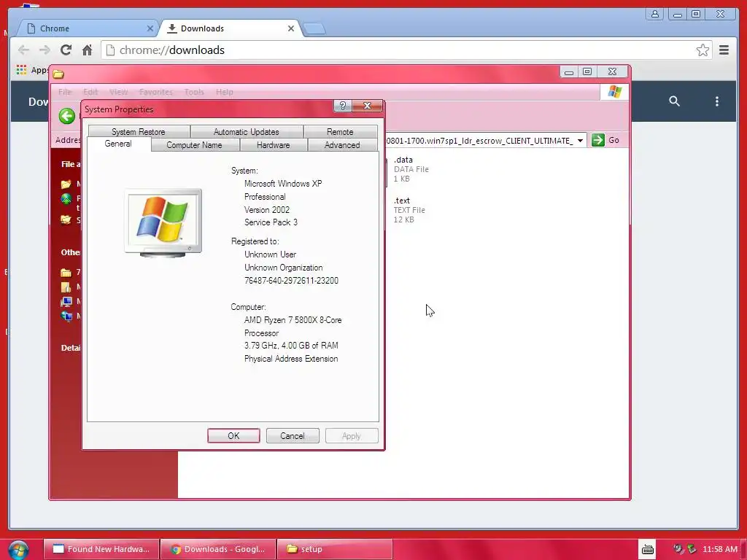Select the General tab
Viewport: 747px width, 560px height.
click(118, 144)
